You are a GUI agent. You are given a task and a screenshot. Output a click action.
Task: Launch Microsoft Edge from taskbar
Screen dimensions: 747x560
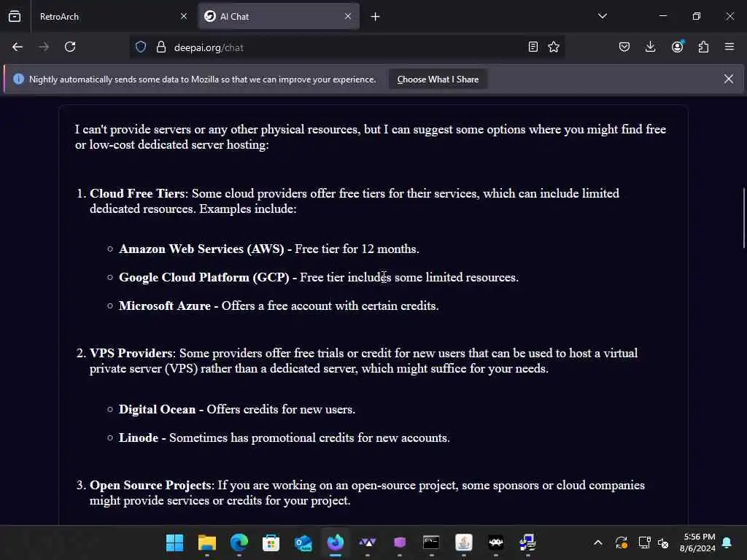[x=239, y=542]
